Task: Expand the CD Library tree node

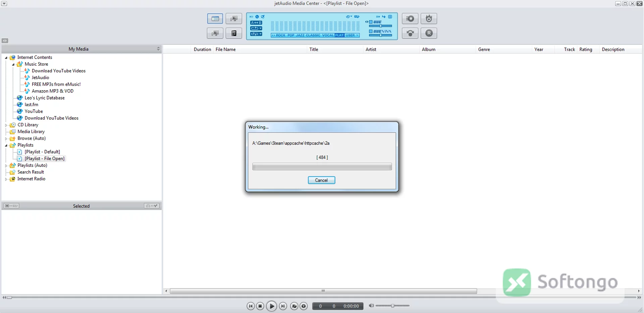Action: (6, 125)
